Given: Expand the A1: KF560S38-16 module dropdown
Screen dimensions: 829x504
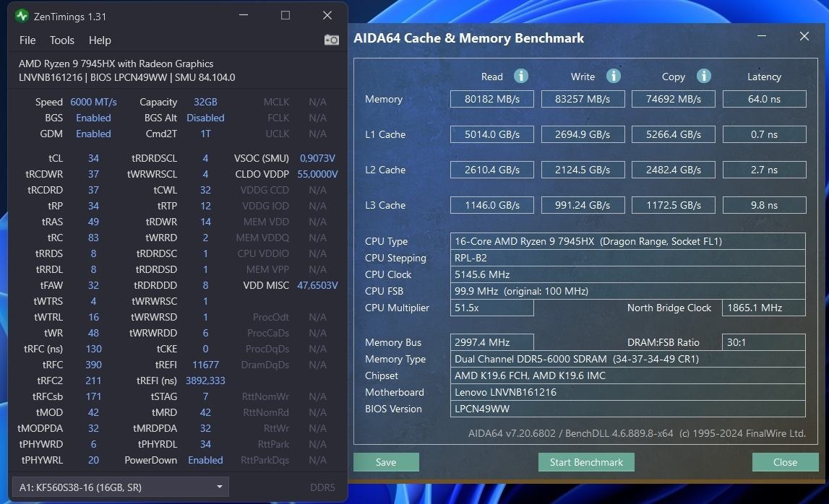Looking at the screenshot, I should click(121, 487).
